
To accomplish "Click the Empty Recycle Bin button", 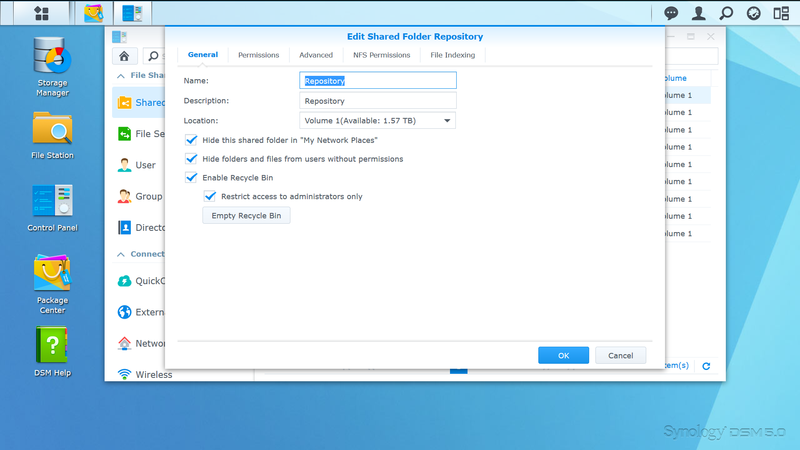I will pos(246,215).
